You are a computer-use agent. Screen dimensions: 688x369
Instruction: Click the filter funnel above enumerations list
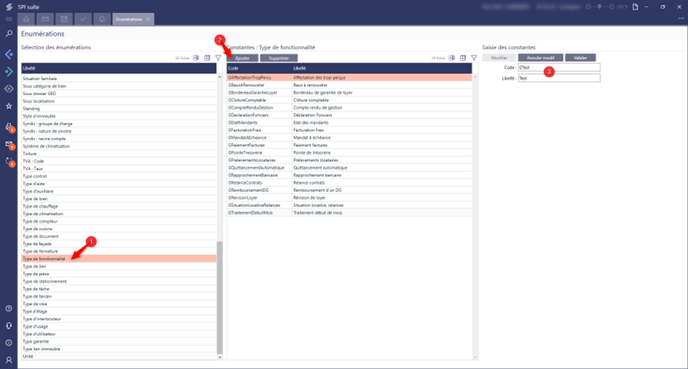218,58
